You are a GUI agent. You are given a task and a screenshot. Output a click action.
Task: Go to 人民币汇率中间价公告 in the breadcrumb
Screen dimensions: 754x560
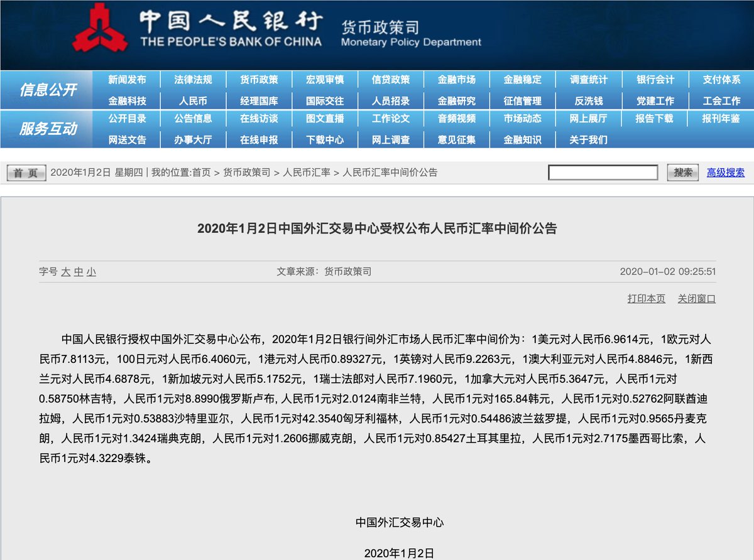(x=390, y=173)
